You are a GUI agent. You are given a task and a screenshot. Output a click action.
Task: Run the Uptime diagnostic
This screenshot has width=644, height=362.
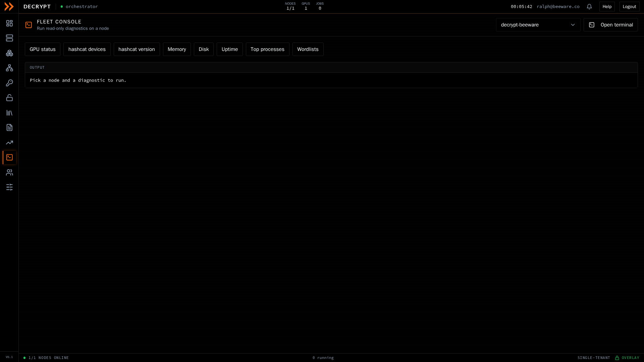coord(230,49)
